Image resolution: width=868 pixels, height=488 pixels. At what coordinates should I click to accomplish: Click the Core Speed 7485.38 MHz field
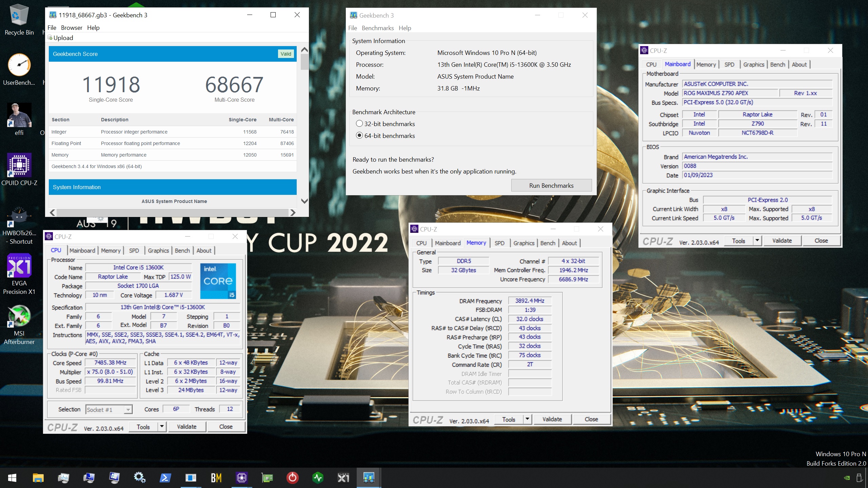pos(111,363)
